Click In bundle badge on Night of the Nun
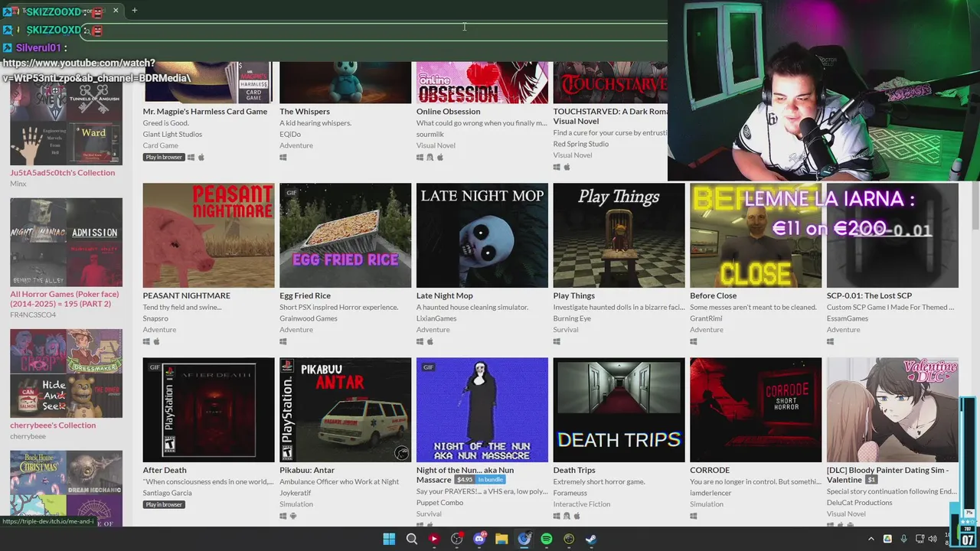The width and height of the screenshot is (980, 551). [x=489, y=480]
